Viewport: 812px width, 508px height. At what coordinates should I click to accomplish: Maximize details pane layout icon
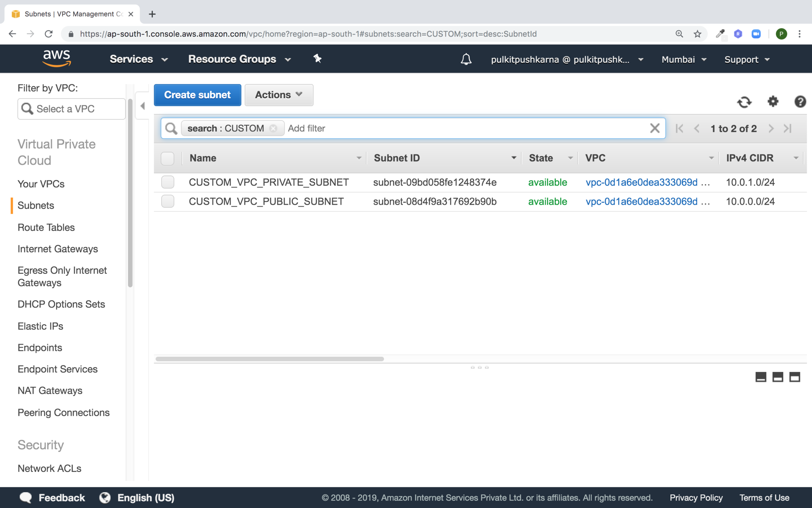coord(794,377)
